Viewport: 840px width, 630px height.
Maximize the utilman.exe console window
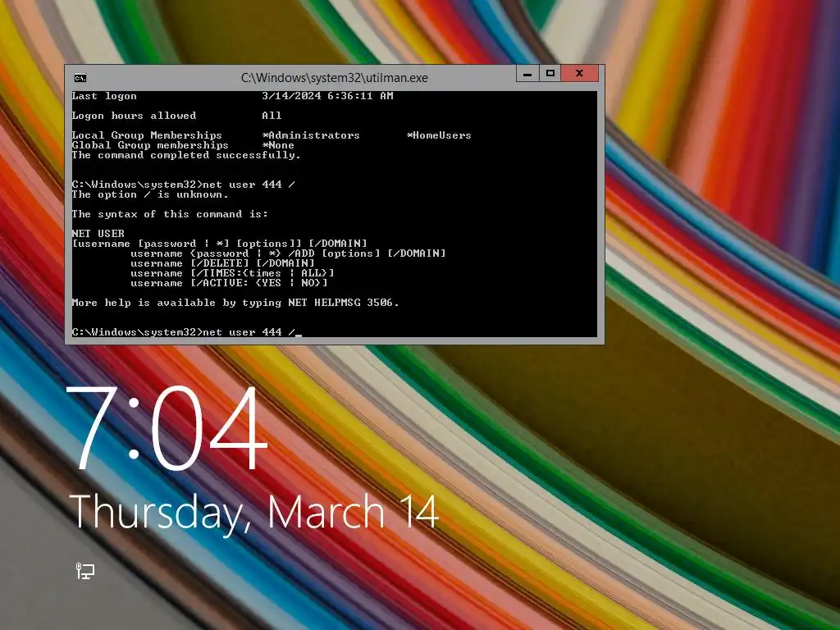pyautogui.click(x=550, y=73)
